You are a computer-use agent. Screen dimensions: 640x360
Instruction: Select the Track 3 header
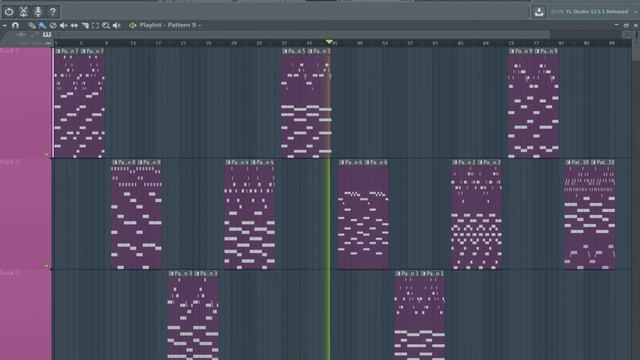[26, 315]
